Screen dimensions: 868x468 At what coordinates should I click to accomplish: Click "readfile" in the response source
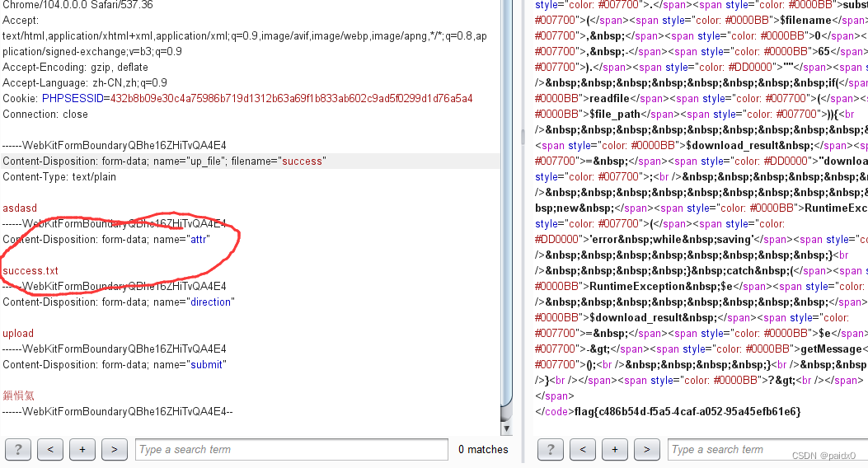tap(609, 99)
